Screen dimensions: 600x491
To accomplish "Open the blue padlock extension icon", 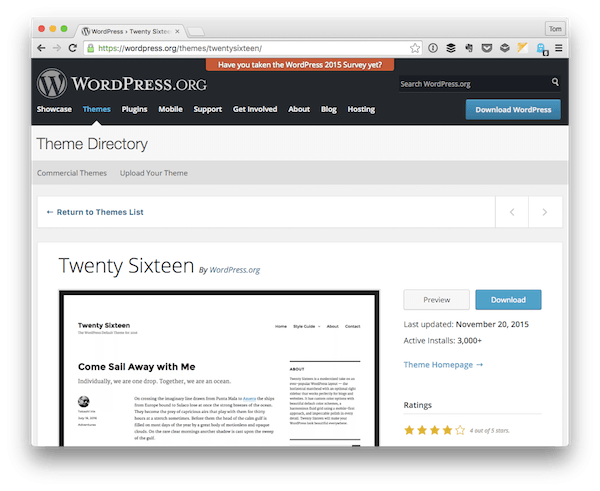I will (x=541, y=49).
